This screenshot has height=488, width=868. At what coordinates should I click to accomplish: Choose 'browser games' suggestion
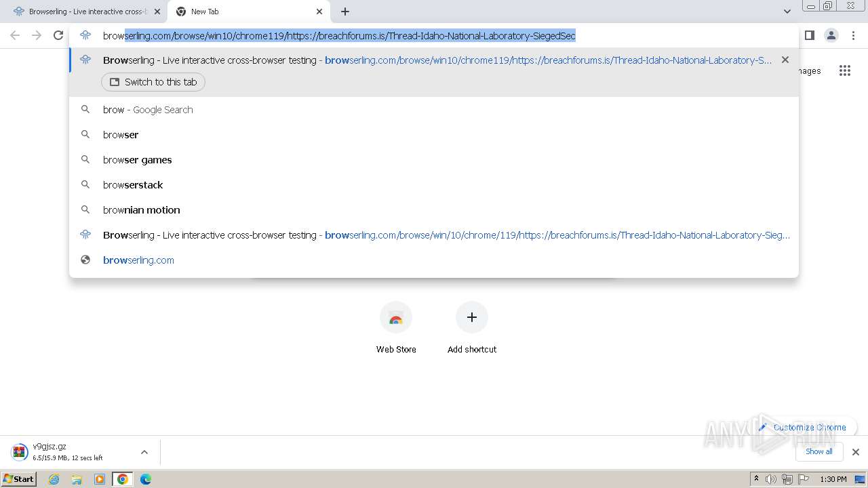tap(434, 160)
